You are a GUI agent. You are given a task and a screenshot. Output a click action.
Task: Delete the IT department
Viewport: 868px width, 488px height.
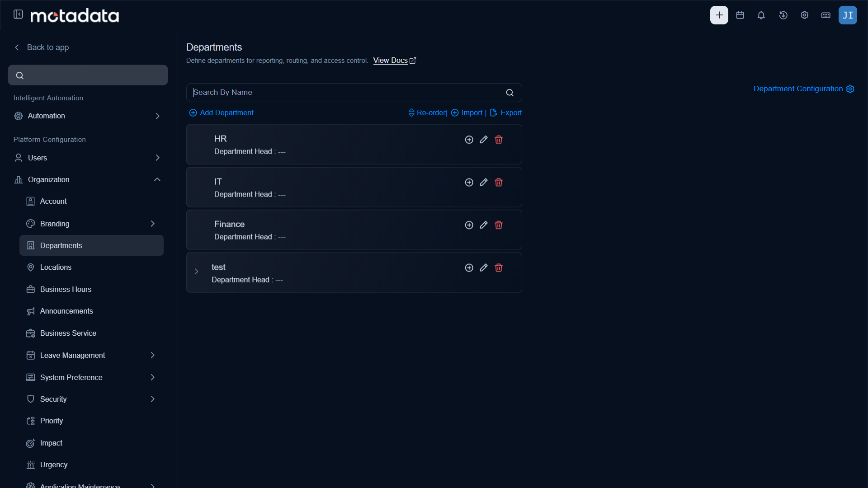point(499,182)
